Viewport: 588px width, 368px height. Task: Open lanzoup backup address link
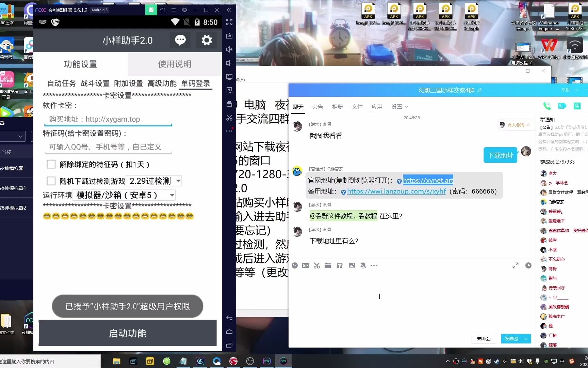(396, 191)
